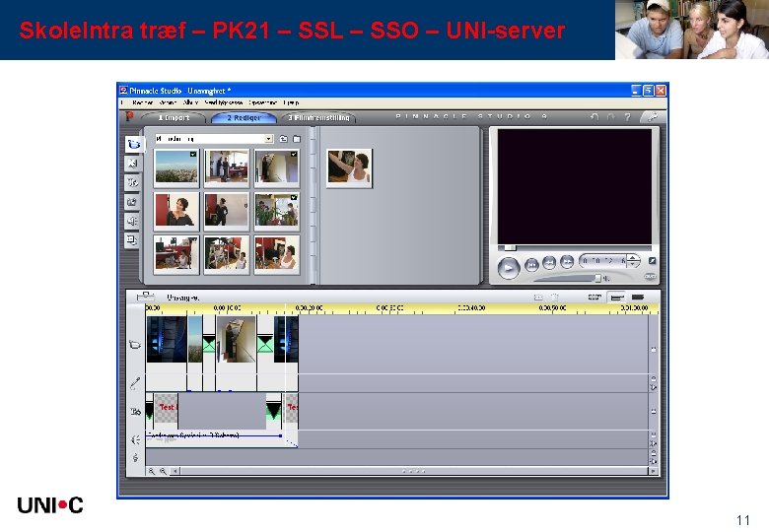Click the preview player scrubber handle
769x532 pixels.
coord(510,248)
